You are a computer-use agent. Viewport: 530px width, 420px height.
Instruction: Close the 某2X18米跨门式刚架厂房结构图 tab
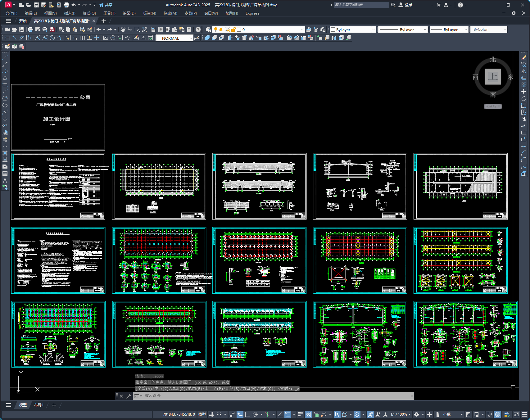point(94,21)
